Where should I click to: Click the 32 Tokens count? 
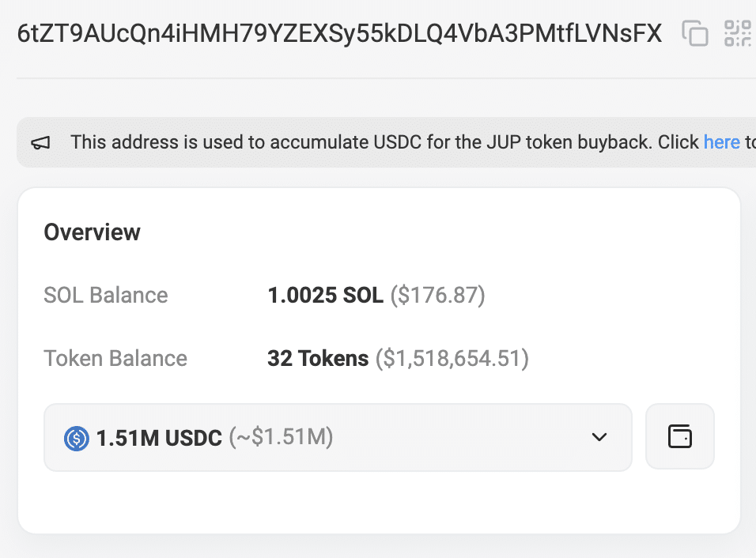pos(318,359)
